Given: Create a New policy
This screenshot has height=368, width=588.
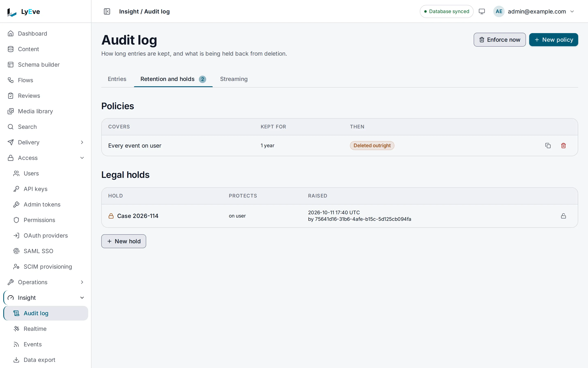Looking at the screenshot, I should click(x=553, y=40).
